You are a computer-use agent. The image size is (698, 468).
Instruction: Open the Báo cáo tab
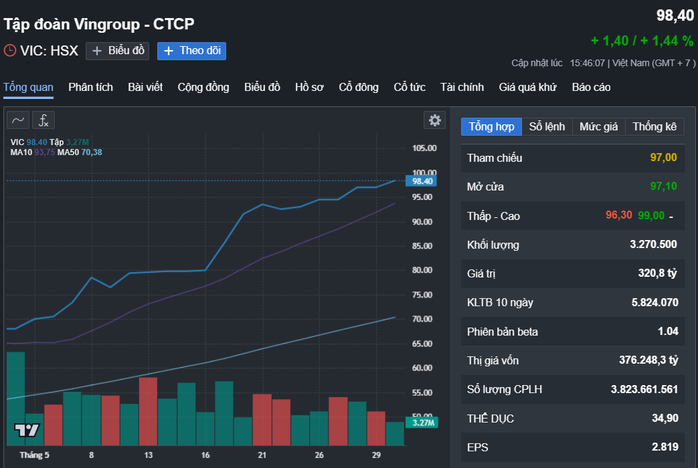(591, 87)
